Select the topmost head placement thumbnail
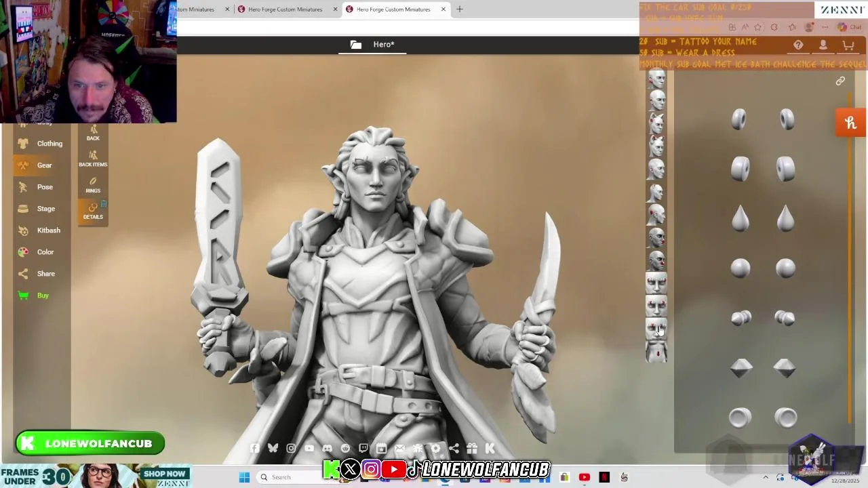The width and height of the screenshot is (868, 488). (x=656, y=79)
